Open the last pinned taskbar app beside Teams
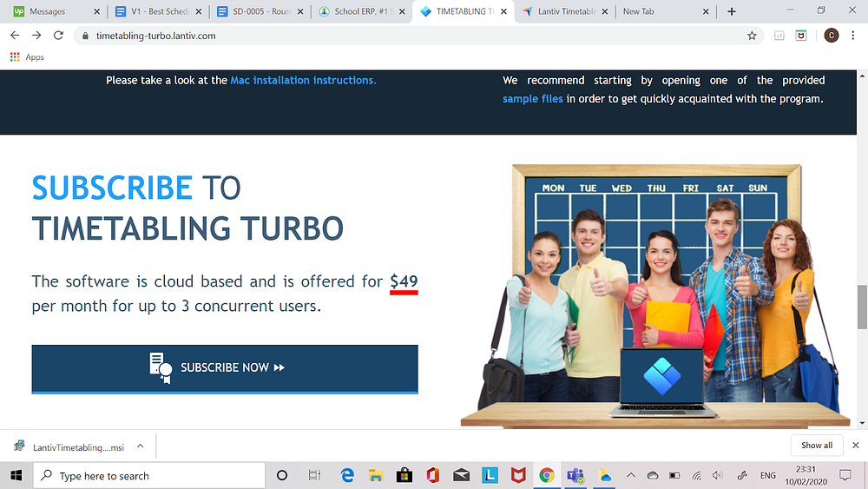 [604, 475]
